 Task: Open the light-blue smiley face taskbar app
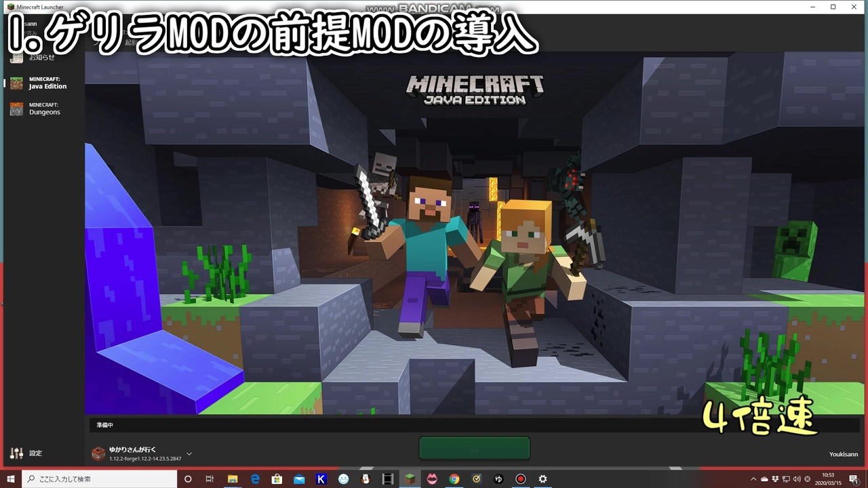point(344,479)
